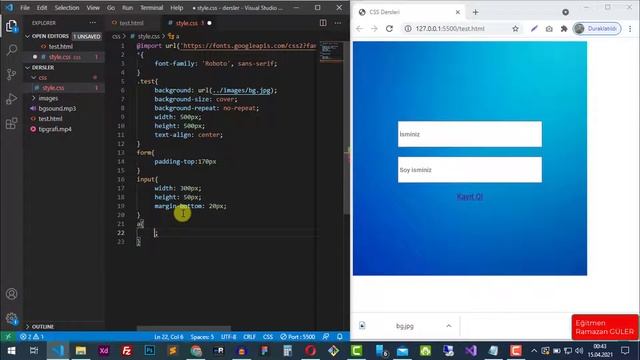Open the Edit menu
Viewport: 640px width, 360px height.
click(42, 8)
